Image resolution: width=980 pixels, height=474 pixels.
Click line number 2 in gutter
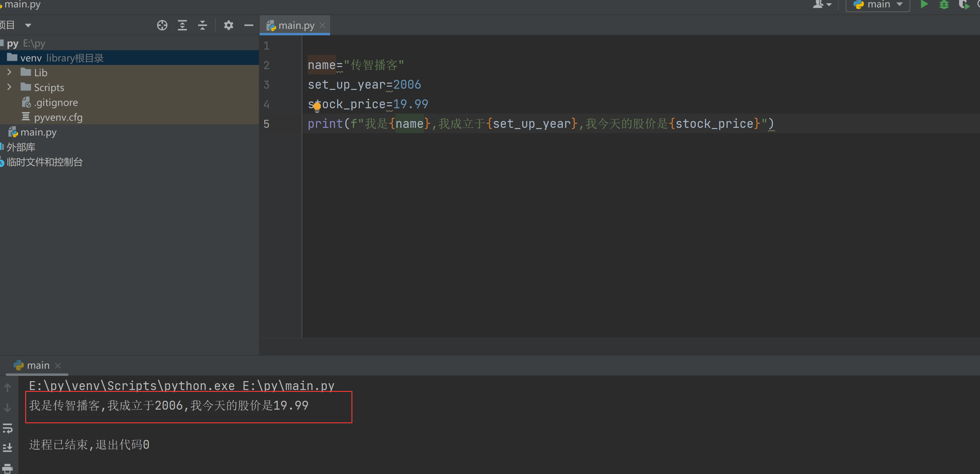click(266, 65)
